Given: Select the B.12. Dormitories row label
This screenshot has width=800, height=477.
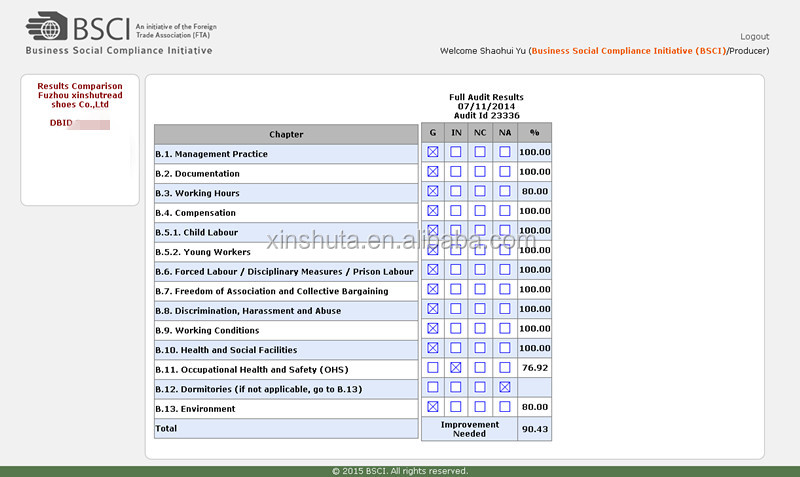Looking at the screenshot, I should click(x=259, y=389).
